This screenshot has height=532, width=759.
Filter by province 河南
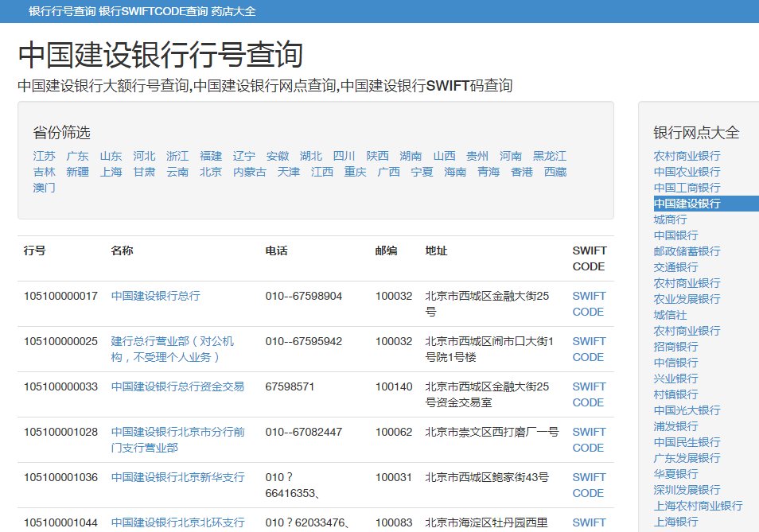(x=511, y=156)
